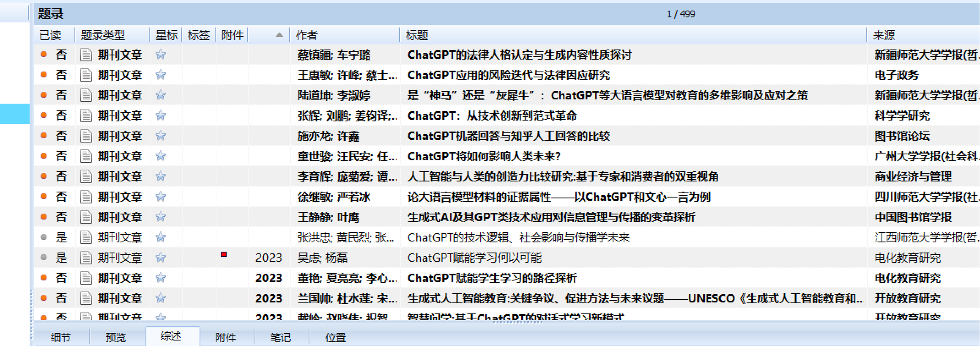Click the 1 / 499 record counter

(681, 14)
